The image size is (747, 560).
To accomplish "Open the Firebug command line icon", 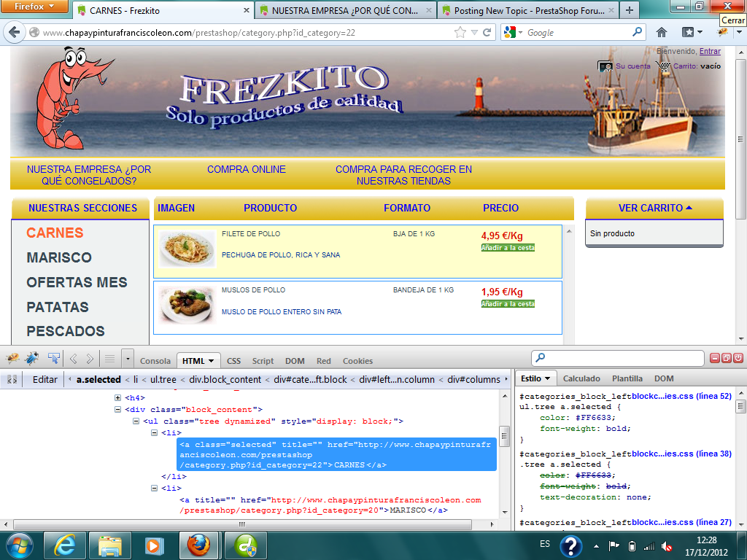I will 109,359.
